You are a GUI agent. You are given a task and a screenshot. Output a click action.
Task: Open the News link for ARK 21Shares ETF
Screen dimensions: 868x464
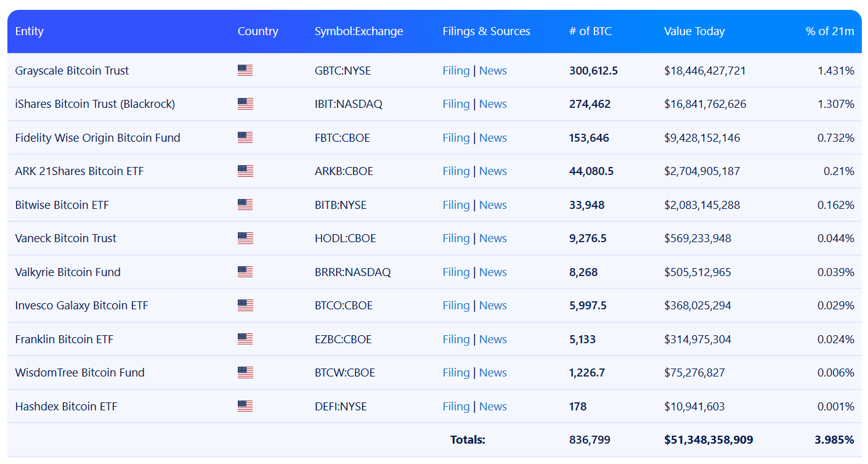click(x=493, y=171)
